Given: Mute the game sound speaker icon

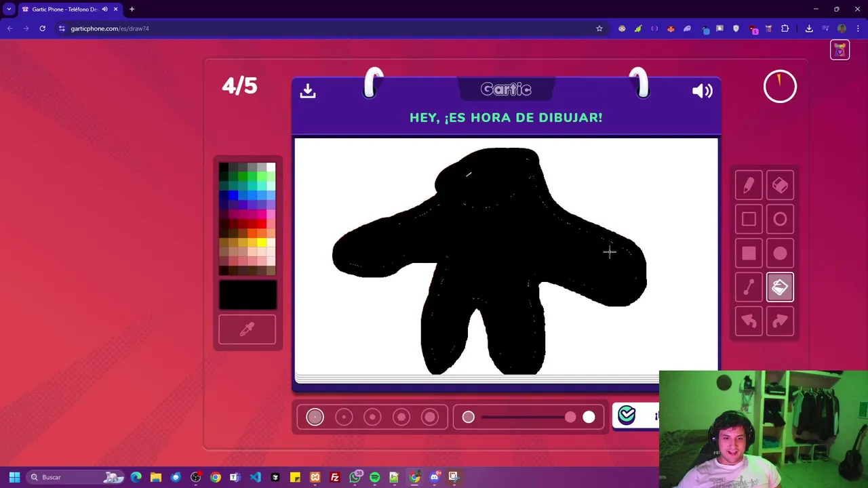Looking at the screenshot, I should point(703,91).
